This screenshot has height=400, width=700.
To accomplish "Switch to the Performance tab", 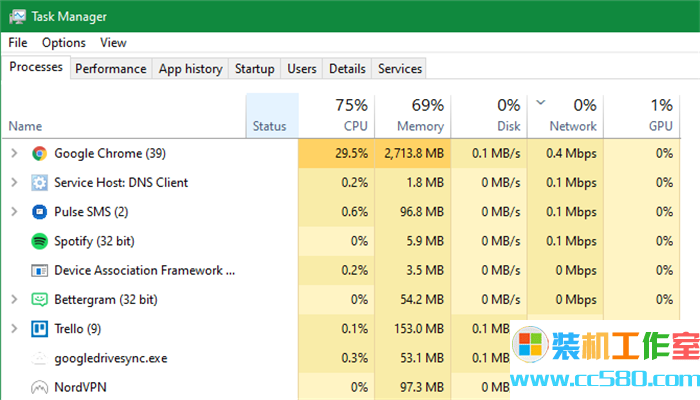I will [x=111, y=69].
